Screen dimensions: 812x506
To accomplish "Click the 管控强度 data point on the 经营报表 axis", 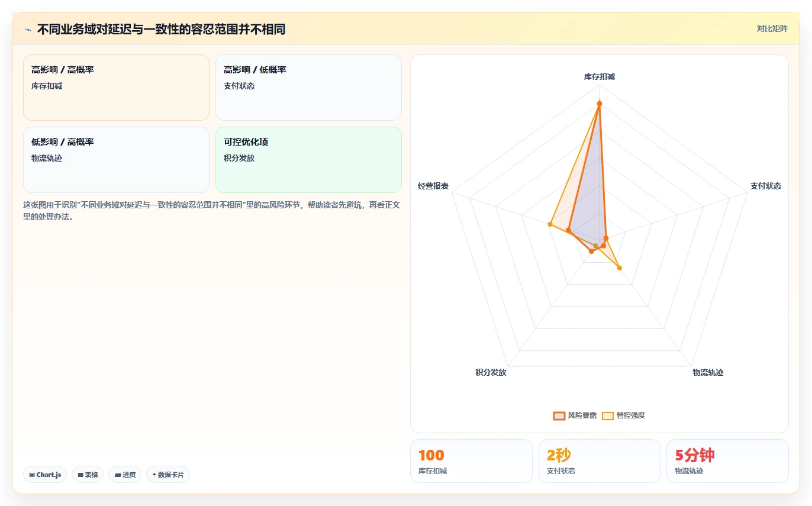I will 550,224.
